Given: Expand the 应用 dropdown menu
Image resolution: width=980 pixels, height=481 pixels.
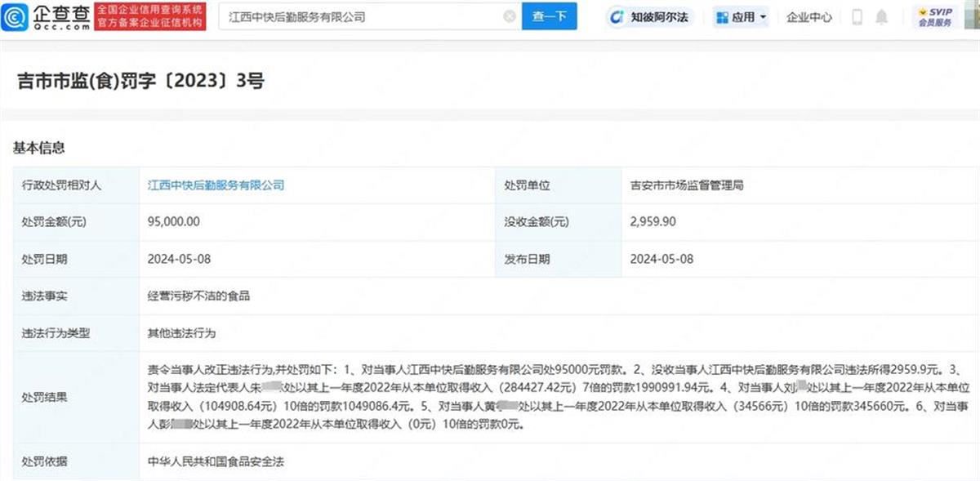Looking at the screenshot, I should pos(742,16).
